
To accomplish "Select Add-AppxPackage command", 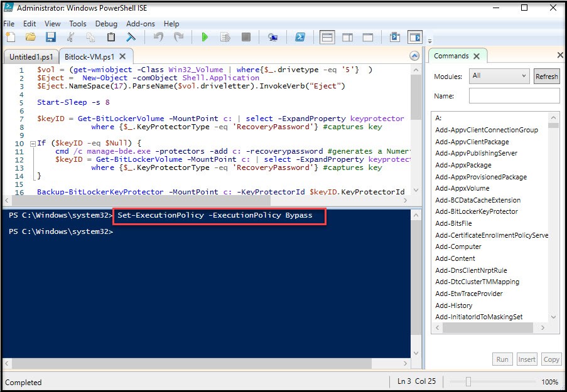I will 463,165.
